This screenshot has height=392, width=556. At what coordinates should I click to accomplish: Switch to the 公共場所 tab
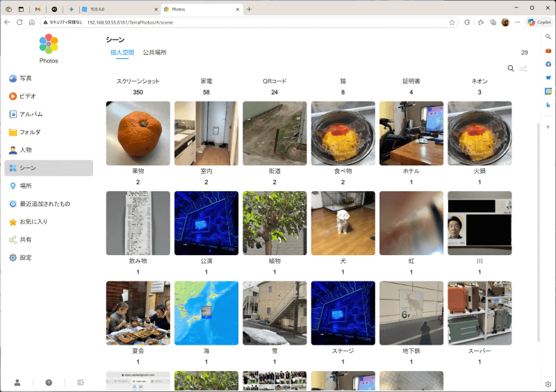(x=154, y=53)
